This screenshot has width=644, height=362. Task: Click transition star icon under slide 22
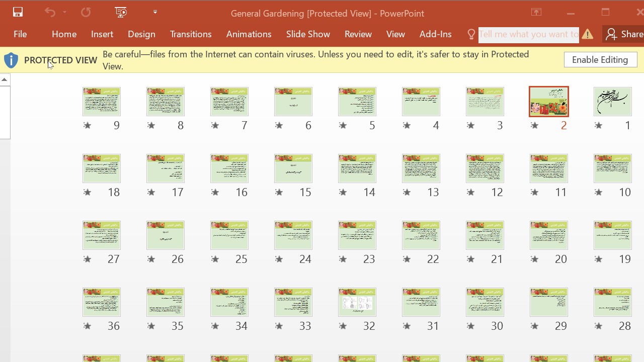click(x=407, y=259)
